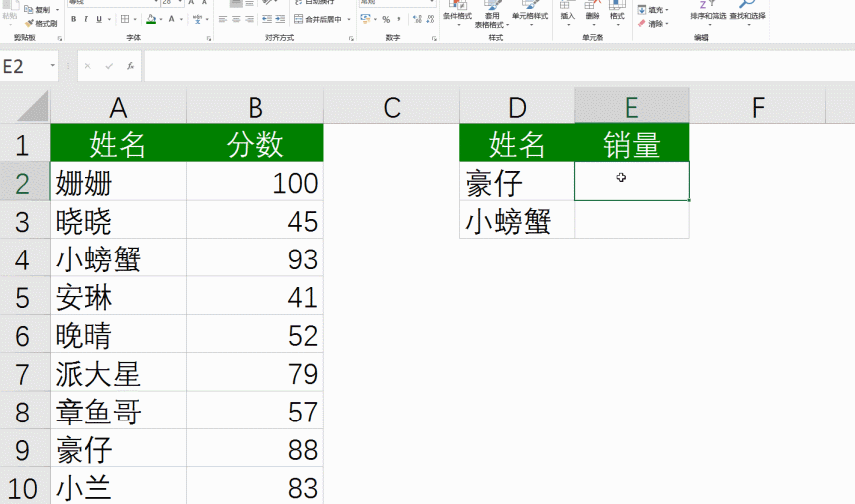Click cell D3 containing 小螃蟹

517,221
